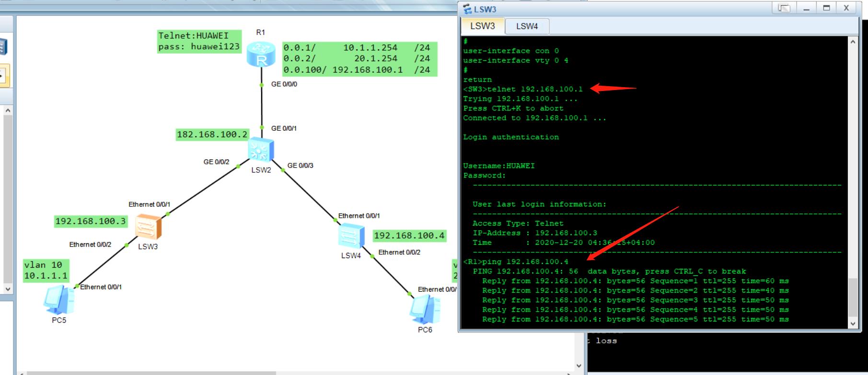This screenshot has width=868, height=375.
Task: Click the 'Username:HUAWEI' terminal line
Action: (x=499, y=166)
